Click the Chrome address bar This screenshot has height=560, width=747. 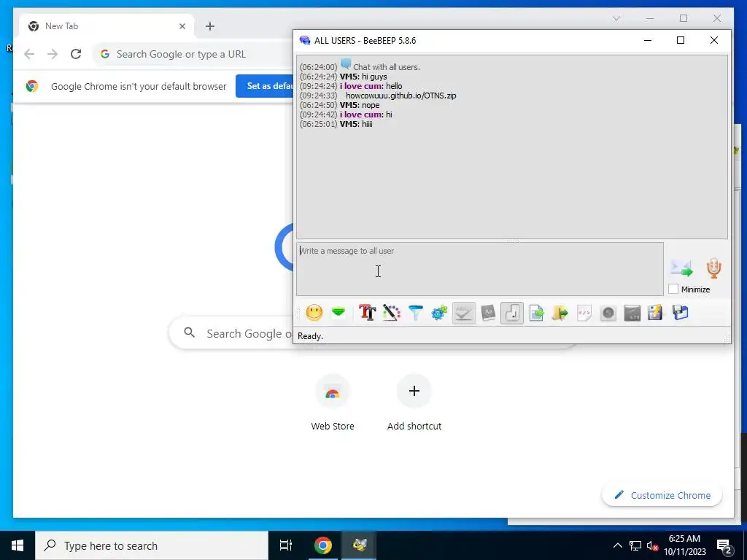tap(193, 54)
